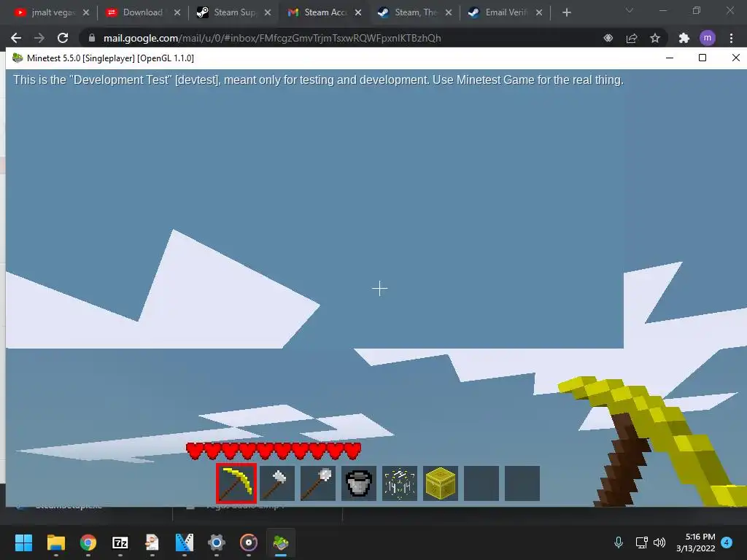Open File Explorer from the taskbar
Screen dimensions: 747x560
pos(55,542)
